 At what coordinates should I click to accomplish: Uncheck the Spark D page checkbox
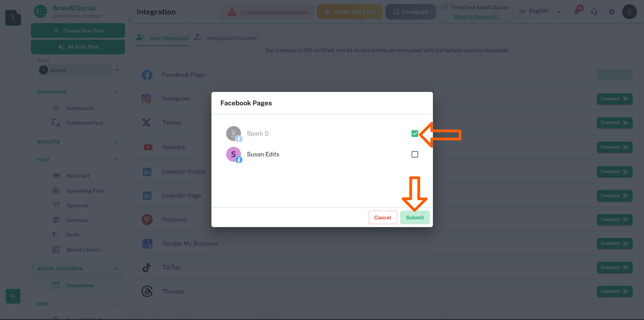414,133
